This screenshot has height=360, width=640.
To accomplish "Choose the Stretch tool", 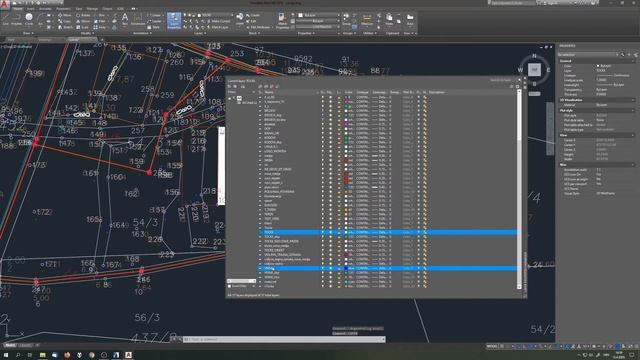I will [x=65, y=27].
